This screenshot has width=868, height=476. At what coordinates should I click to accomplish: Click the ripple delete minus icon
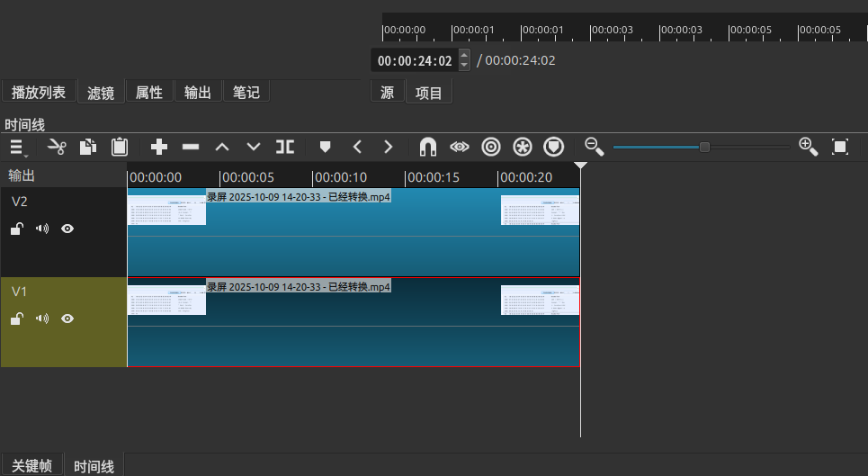191,147
